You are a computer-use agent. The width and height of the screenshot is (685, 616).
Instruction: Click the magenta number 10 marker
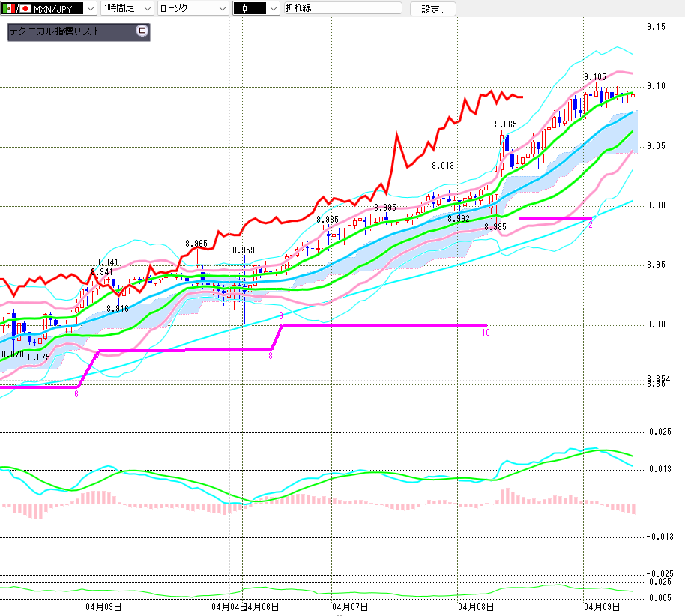click(x=486, y=332)
